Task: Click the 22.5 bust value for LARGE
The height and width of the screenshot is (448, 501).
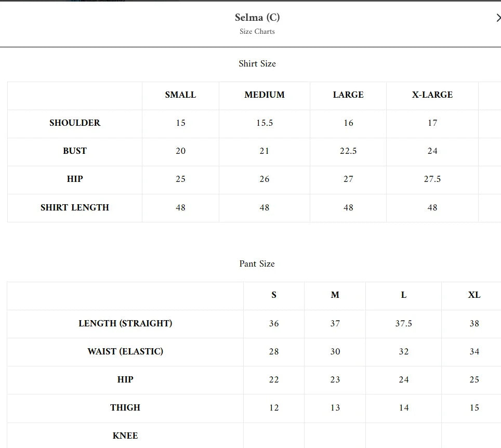Action: click(348, 151)
